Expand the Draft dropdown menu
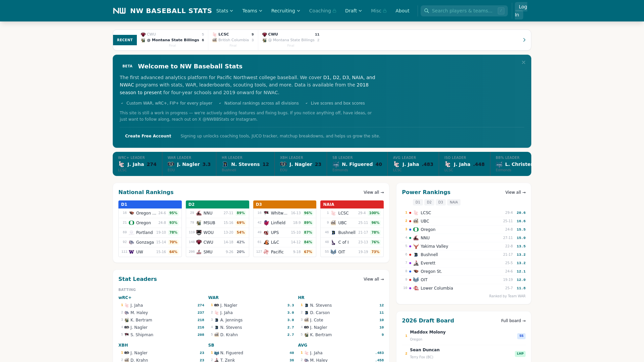The image size is (644, 362). pos(354,11)
